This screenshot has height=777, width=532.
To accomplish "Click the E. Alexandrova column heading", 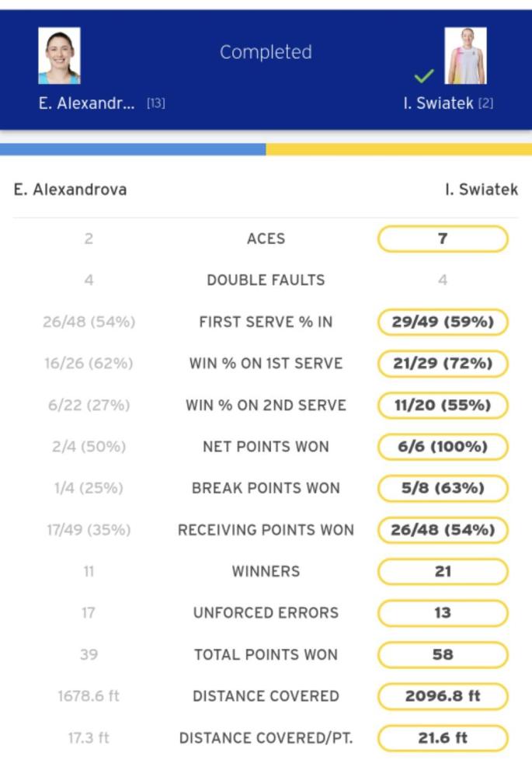I will click(x=71, y=190).
